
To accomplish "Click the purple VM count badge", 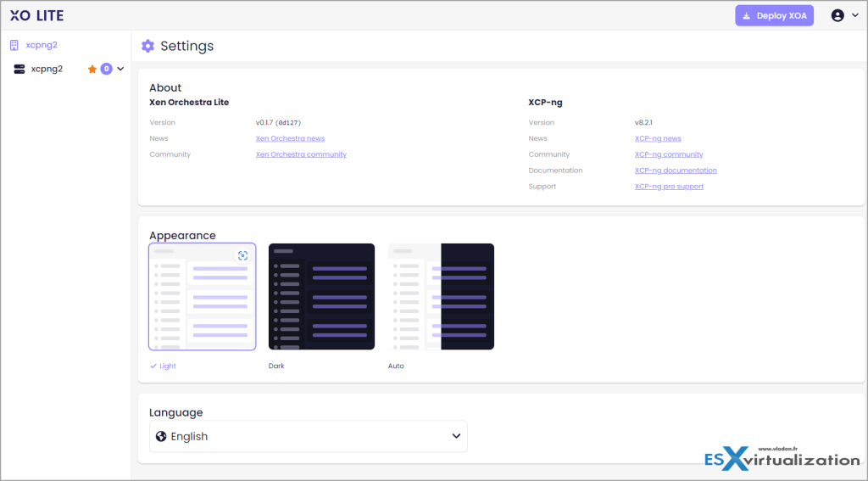I will point(106,70).
